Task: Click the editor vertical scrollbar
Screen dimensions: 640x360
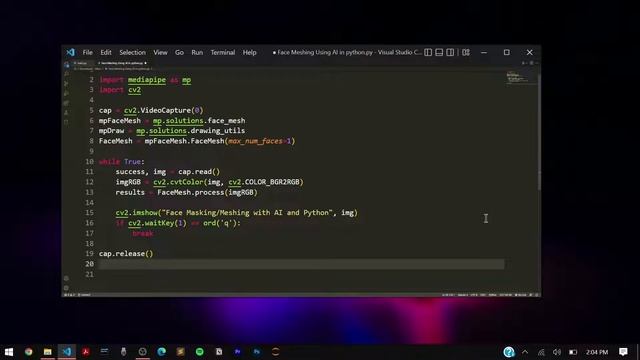Action: [x=539, y=131]
